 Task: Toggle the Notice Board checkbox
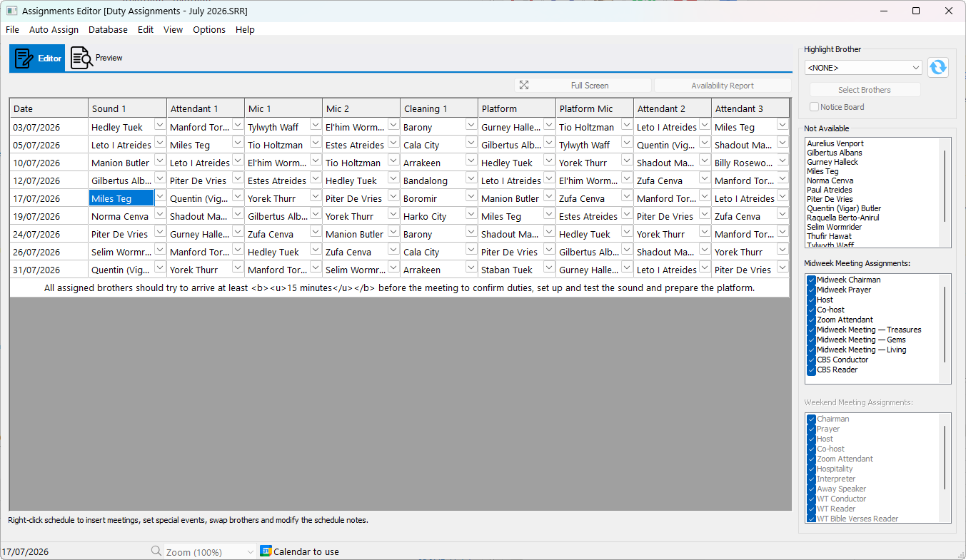pyautogui.click(x=815, y=107)
